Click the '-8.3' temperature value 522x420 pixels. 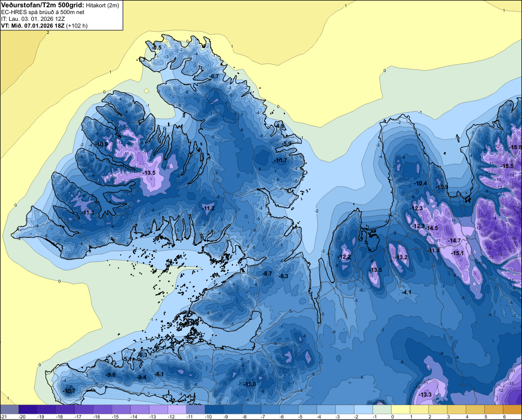[283, 276]
